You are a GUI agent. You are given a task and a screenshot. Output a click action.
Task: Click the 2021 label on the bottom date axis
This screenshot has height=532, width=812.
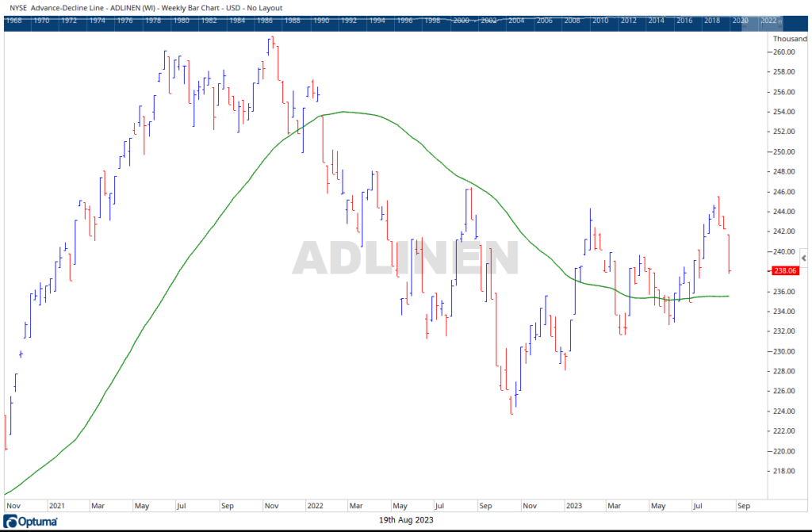pyautogui.click(x=57, y=504)
